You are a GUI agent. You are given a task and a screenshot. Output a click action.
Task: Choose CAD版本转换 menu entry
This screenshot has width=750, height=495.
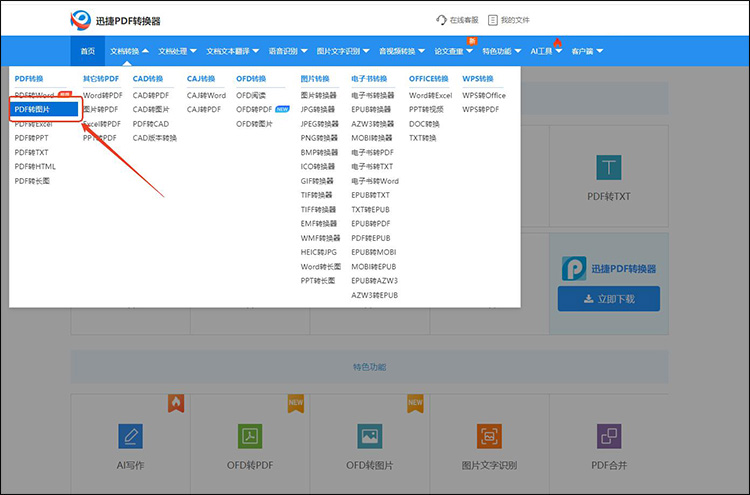click(x=154, y=138)
